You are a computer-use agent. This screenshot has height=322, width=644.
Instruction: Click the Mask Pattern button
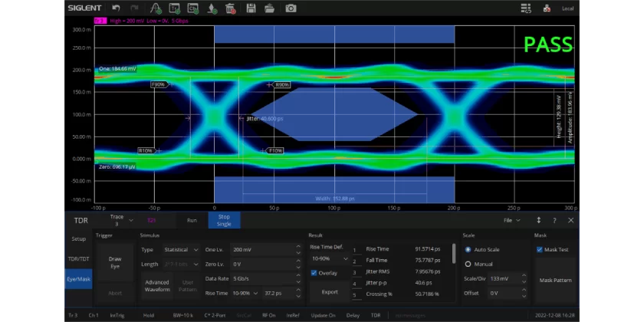[x=555, y=281]
